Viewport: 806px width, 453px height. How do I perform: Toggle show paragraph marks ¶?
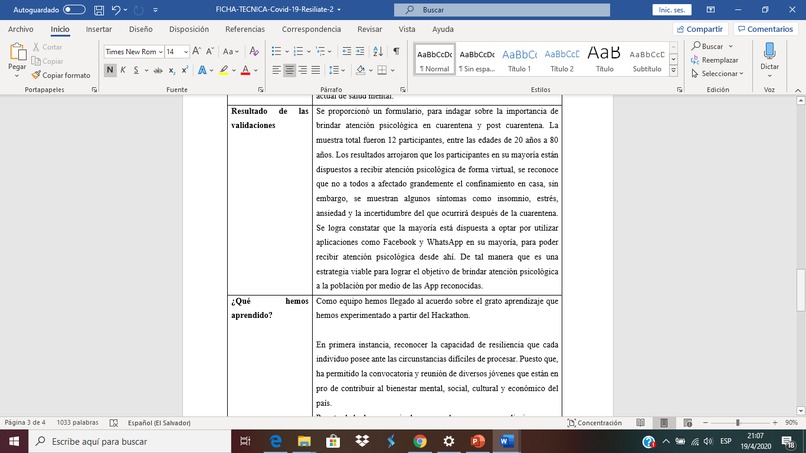(x=396, y=51)
